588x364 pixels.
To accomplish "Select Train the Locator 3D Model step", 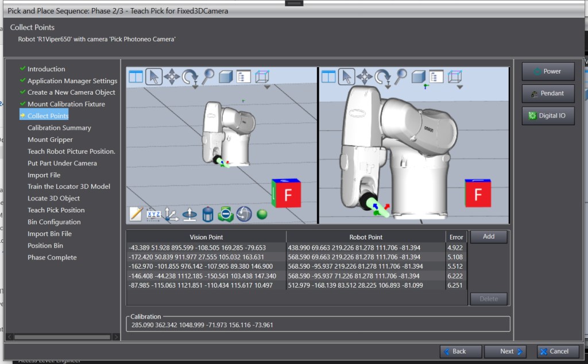I will coord(69,187).
